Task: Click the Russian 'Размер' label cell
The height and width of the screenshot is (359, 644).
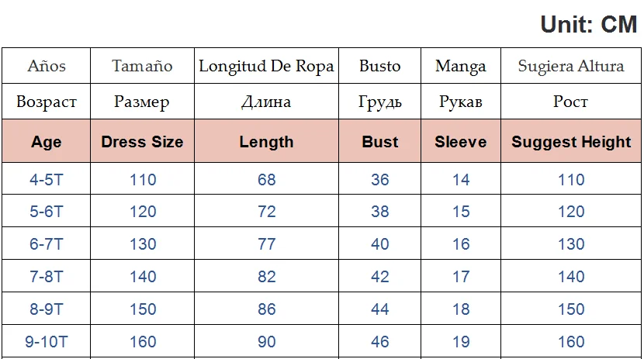Action: (142, 102)
